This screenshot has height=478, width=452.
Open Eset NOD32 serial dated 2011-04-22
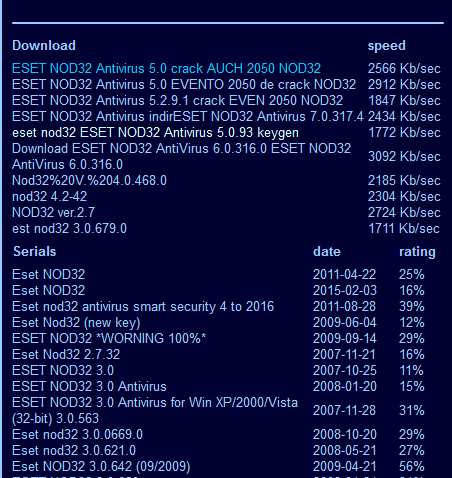point(48,274)
